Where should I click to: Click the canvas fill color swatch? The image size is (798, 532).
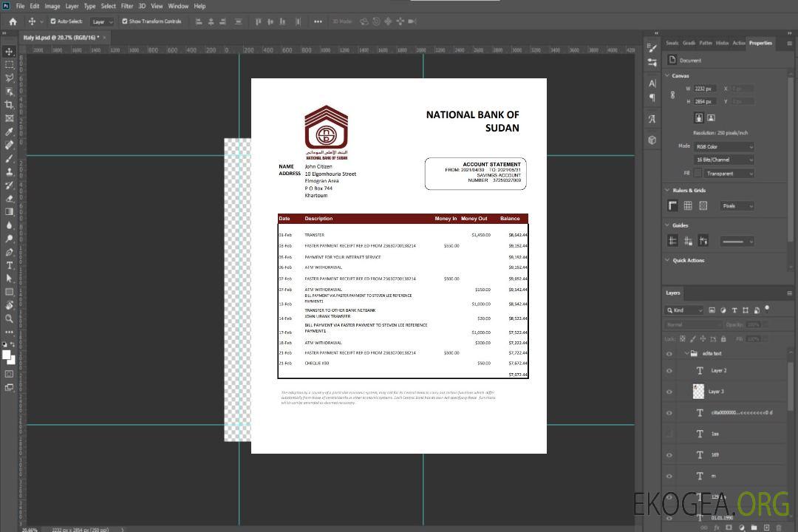(698, 174)
